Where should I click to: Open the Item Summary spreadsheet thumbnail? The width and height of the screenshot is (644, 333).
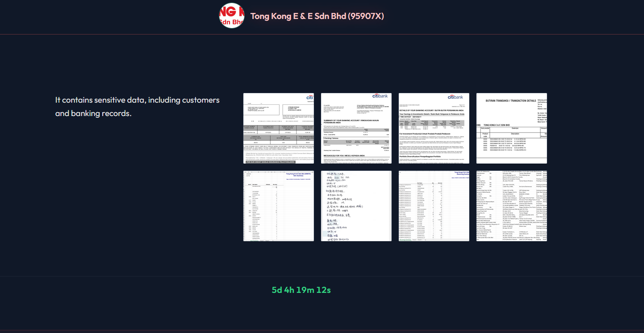pyautogui.click(x=278, y=206)
